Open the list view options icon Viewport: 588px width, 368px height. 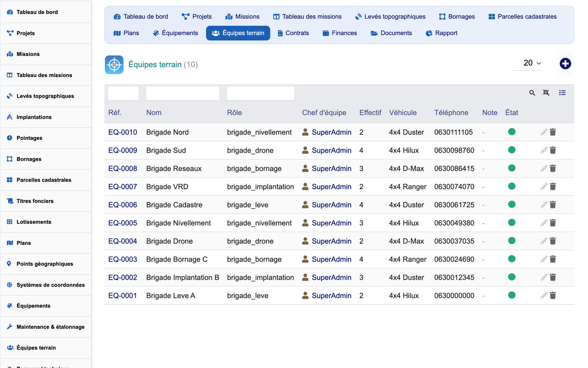pos(563,93)
